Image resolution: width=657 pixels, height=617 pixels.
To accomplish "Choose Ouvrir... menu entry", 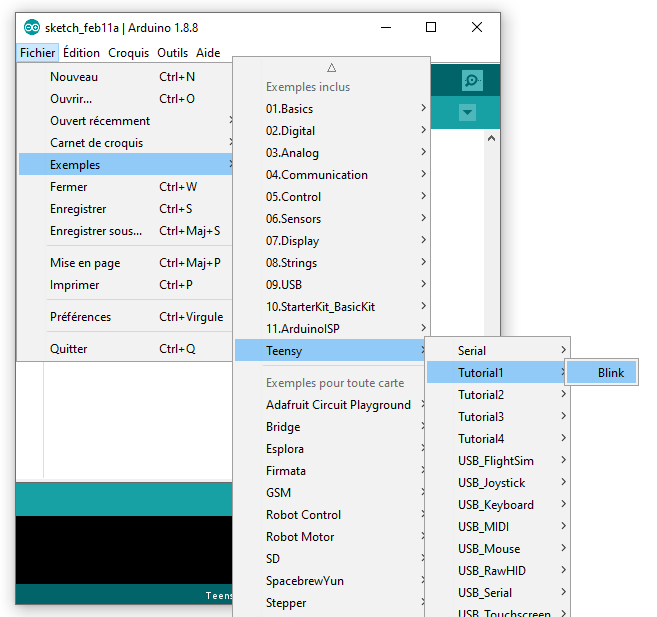I will pos(125,99).
